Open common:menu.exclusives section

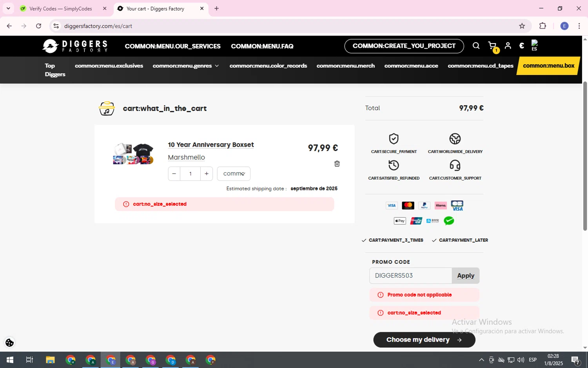point(109,66)
